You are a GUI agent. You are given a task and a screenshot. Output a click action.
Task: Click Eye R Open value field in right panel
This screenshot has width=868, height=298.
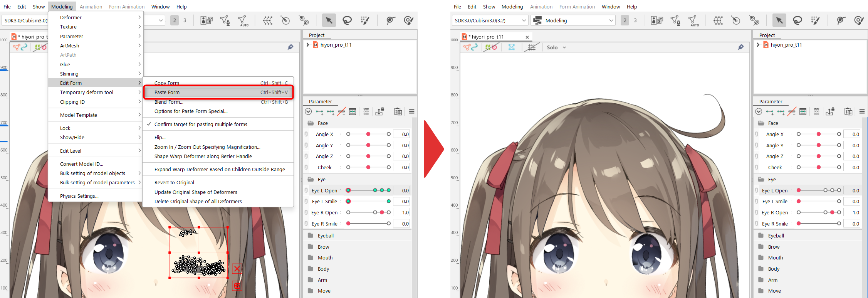click(852, 213)
